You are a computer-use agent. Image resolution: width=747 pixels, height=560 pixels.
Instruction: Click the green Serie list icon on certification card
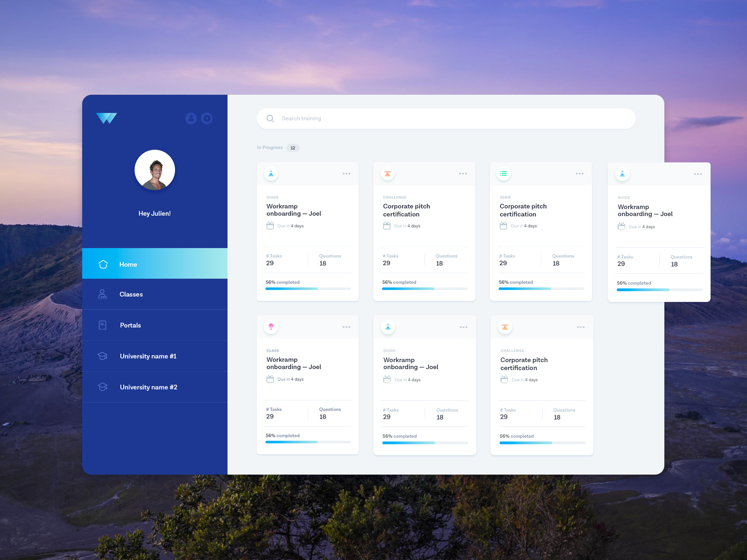(x=504, y=173)
